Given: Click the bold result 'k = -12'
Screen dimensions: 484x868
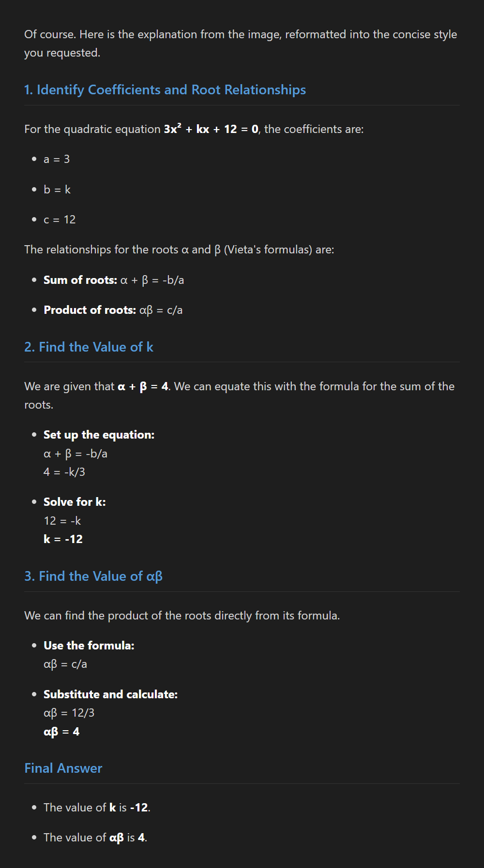Looking at the screenshot, I should pyautogui.click(x=63, y=540).
